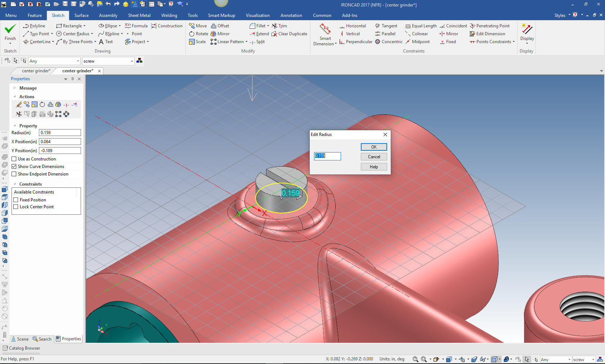Click the Extend tool
The image size is (605, 364).
[259, 34]
